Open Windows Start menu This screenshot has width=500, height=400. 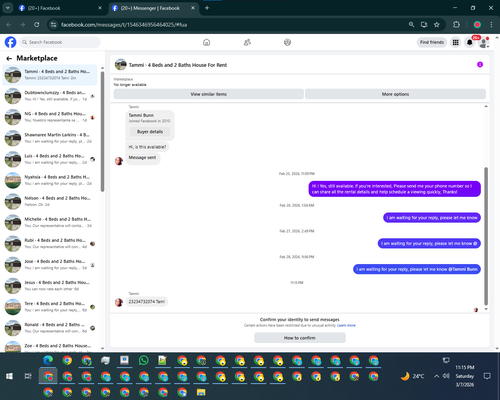click(x=9, y=376)
